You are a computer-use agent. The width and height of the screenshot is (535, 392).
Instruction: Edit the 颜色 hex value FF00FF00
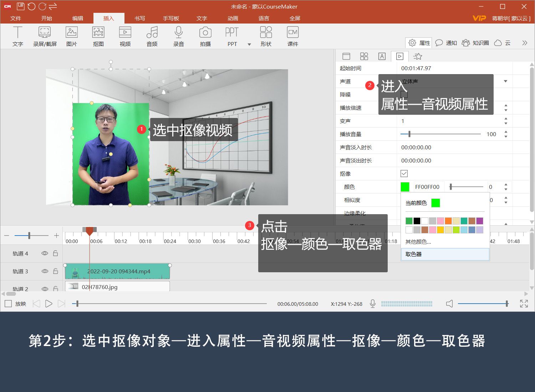coord(427,187)
